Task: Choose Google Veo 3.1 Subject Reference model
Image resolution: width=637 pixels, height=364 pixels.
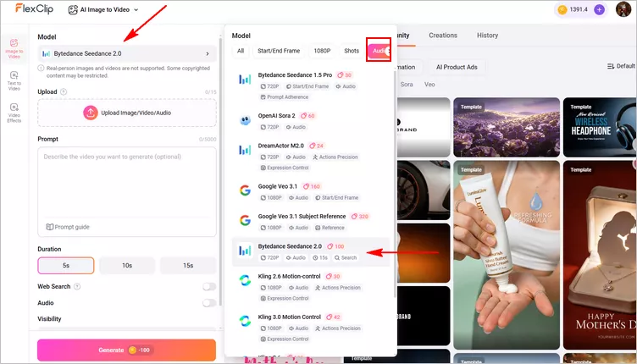Action: pyautogui.click(x=311, y=222)
